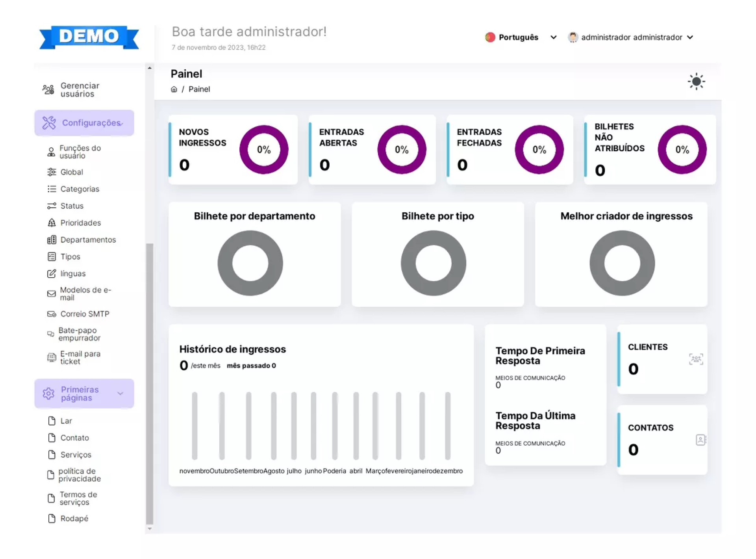Viewport: 756px width, 559px height.
Task: Open Modelos de e-mail menu item
Action: [85, 293]
